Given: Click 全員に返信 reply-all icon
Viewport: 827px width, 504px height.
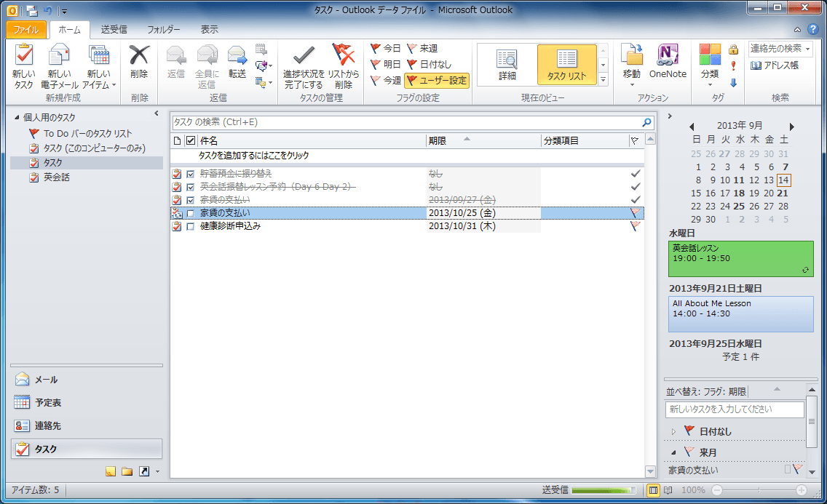Looking at the screenshot, I should pos(207,66).
